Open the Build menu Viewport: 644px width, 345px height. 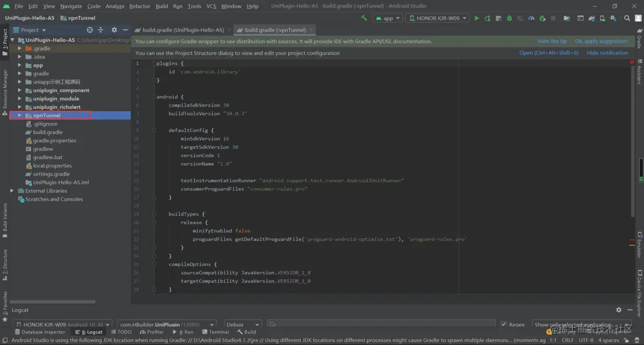coord(162,6)
